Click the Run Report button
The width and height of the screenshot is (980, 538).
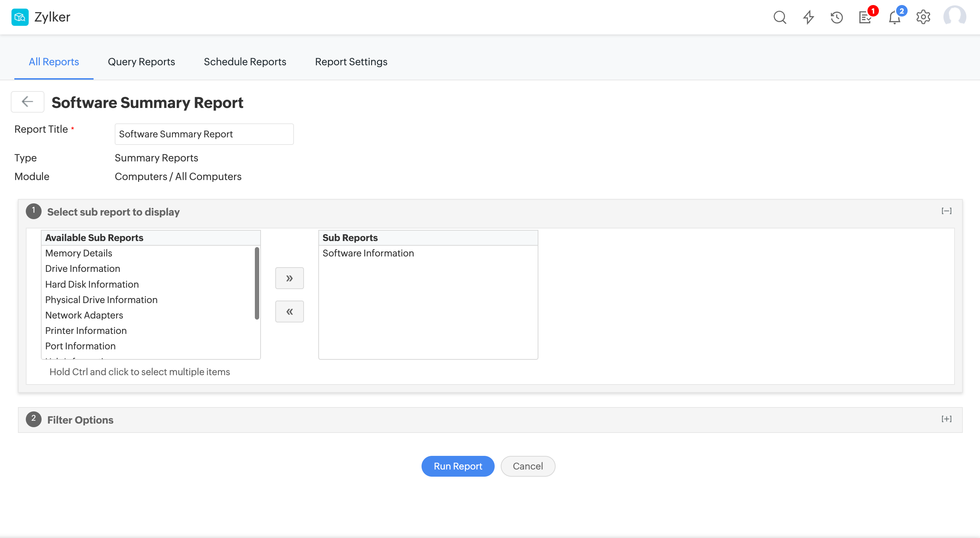click(x=458, y=466)
